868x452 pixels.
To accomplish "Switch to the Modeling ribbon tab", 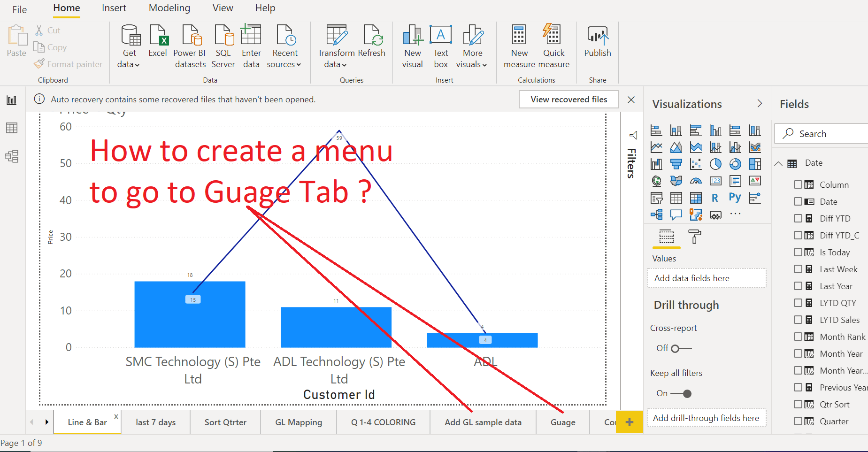I will (169, 8).
